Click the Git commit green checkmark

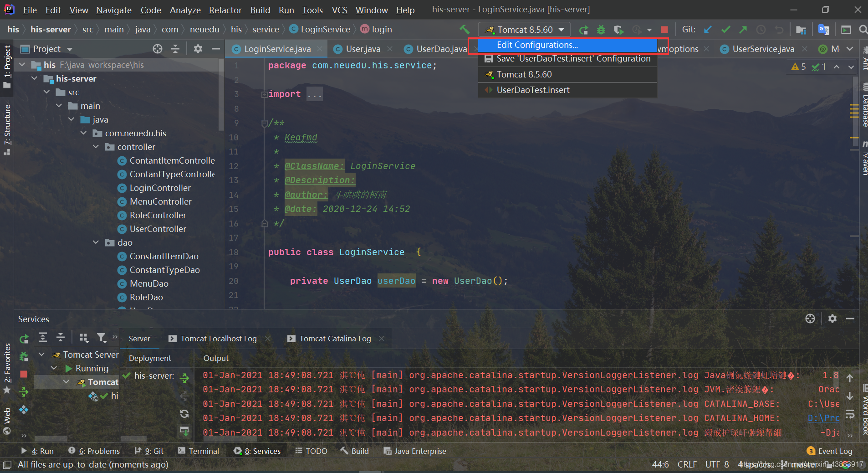click(x=726, y=30)
